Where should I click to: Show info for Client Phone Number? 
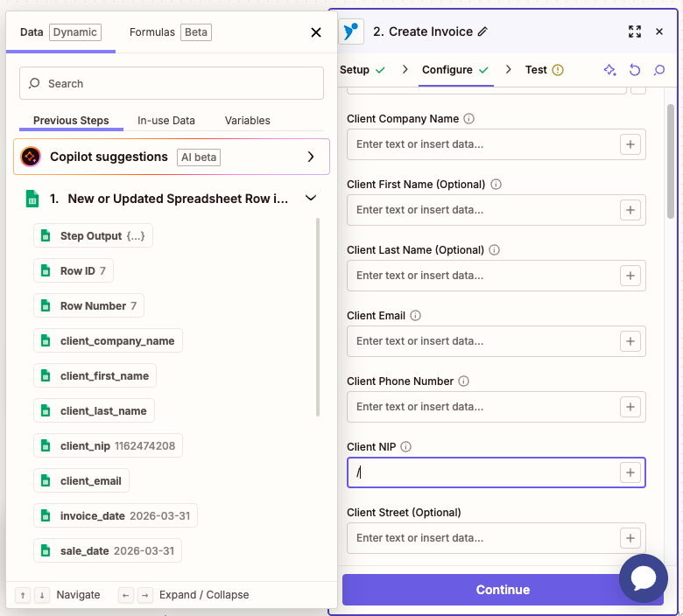463,381
